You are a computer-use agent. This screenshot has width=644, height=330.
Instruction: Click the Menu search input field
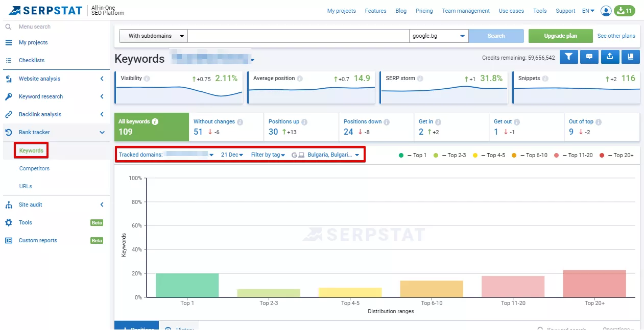tap(56, 27)
